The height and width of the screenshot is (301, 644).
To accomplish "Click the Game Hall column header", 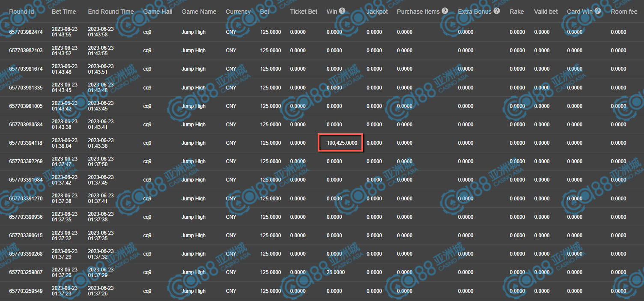I will pyautogui.click(x=158, y=12).
